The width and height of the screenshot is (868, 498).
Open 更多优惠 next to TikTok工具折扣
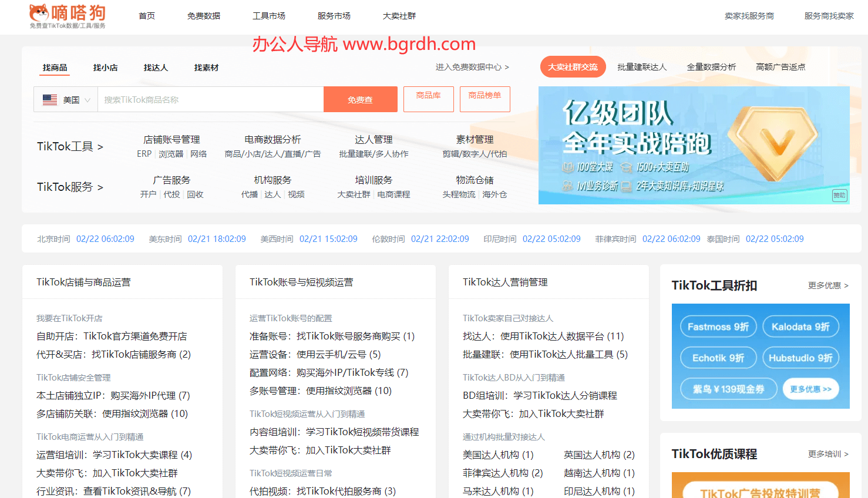pos(827,285)
